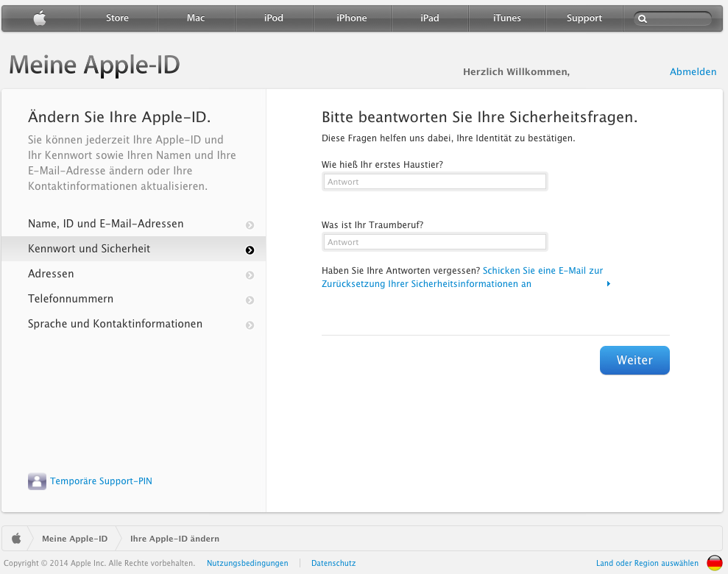Click the Apple logo in the breadcrumb bar

click(x=16, y=538)
